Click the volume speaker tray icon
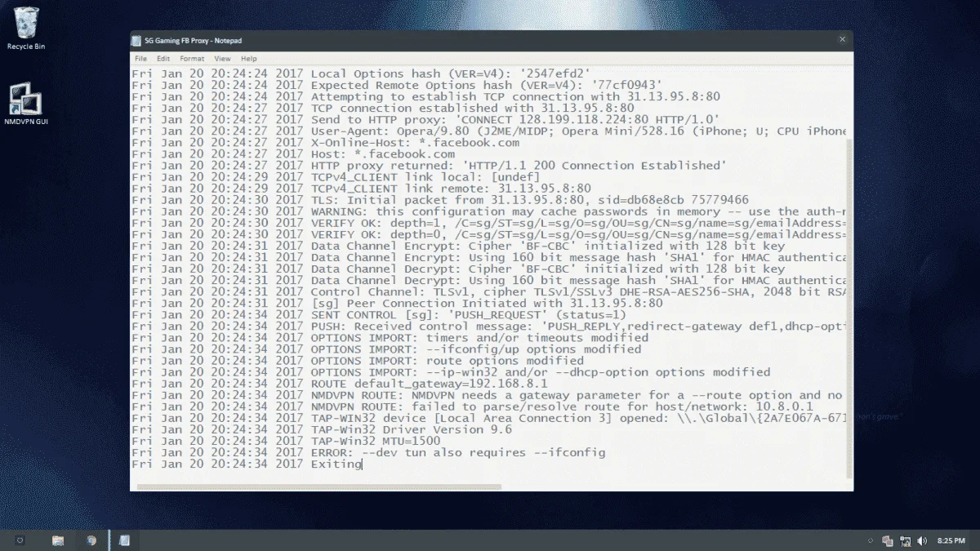980x551 pixels. 922,540
